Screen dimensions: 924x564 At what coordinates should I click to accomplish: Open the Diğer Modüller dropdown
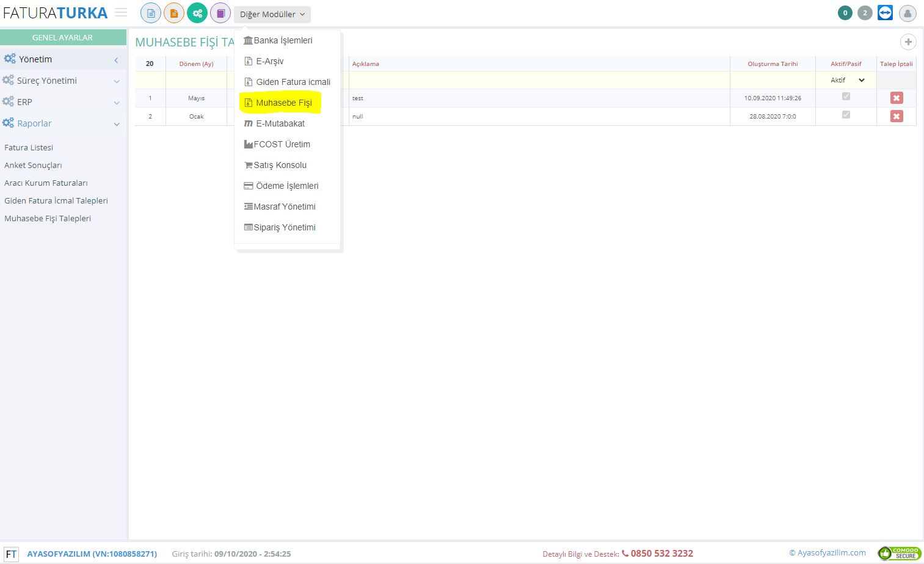click(272, 14)
